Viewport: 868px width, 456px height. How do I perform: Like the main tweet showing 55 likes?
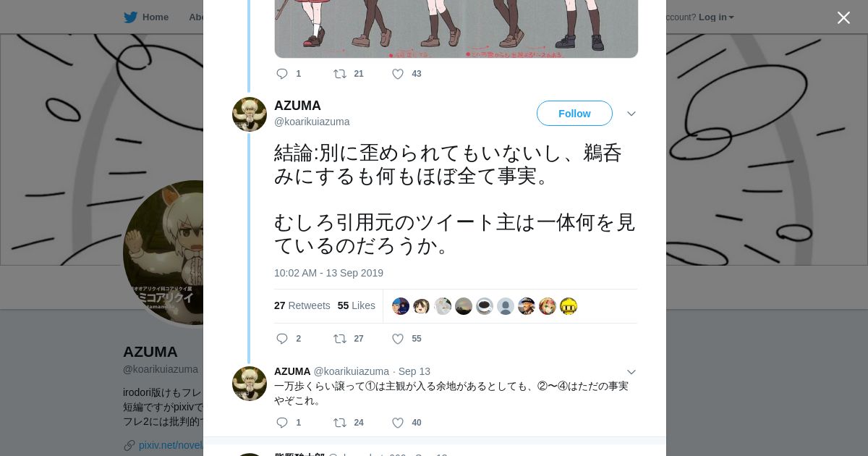point(398,339)
